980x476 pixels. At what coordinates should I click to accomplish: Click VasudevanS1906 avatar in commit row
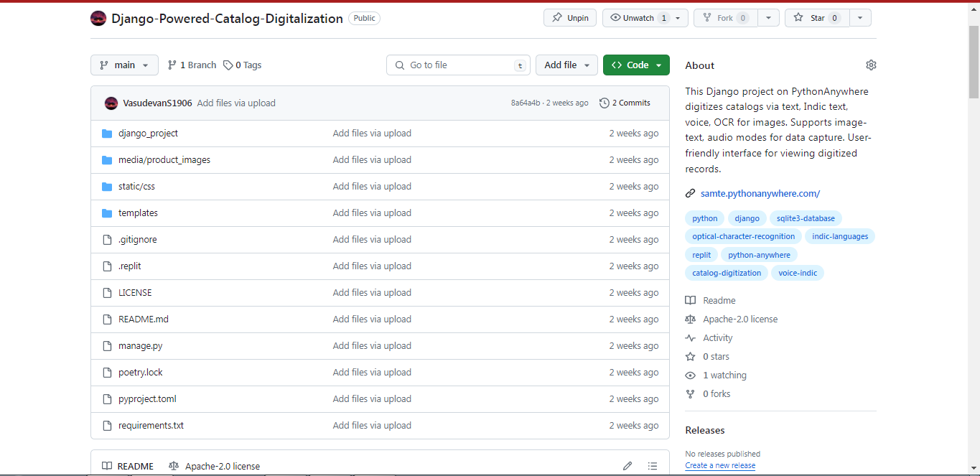[111, 103]
